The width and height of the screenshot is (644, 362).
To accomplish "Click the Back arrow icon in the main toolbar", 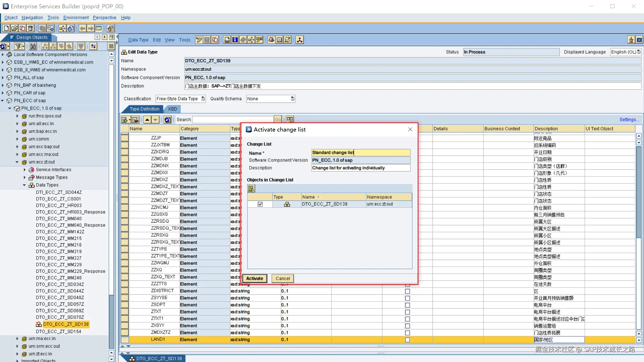I will 82,28.
